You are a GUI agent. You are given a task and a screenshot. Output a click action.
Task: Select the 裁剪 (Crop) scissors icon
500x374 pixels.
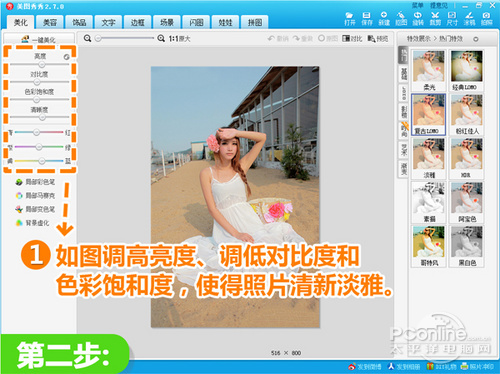click(435, 18)
